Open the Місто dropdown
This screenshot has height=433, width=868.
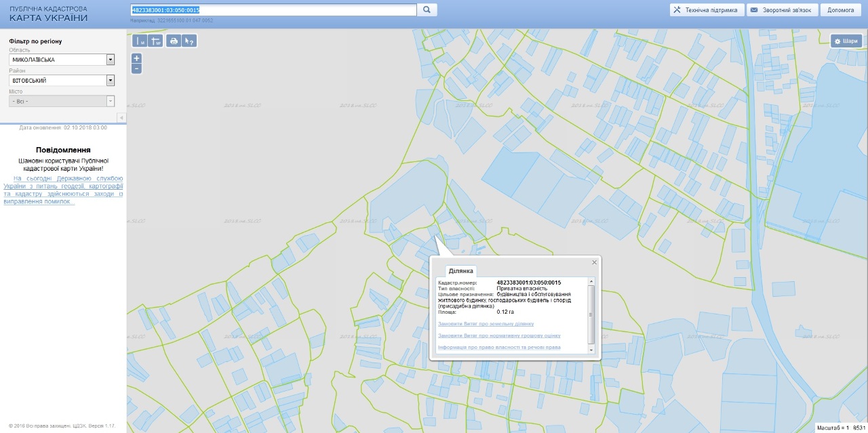click(x=62, y=101)
